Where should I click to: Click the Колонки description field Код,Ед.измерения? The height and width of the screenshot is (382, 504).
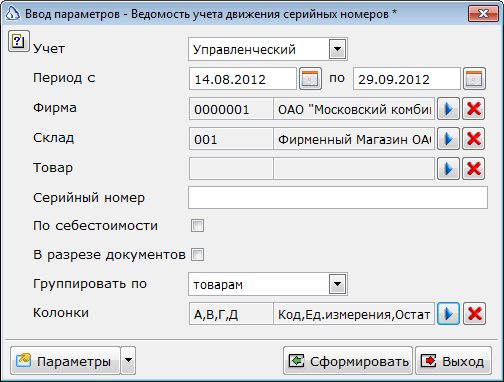coord(354,314)
